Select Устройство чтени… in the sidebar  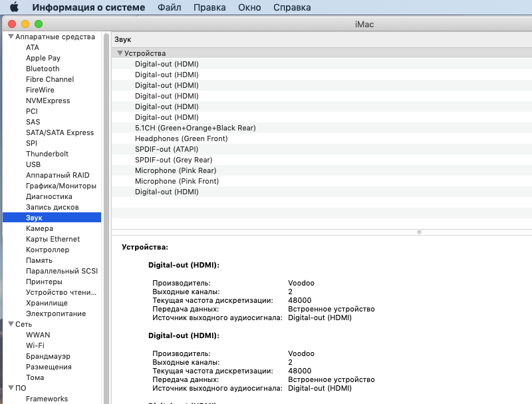click(x=61, y=292)
